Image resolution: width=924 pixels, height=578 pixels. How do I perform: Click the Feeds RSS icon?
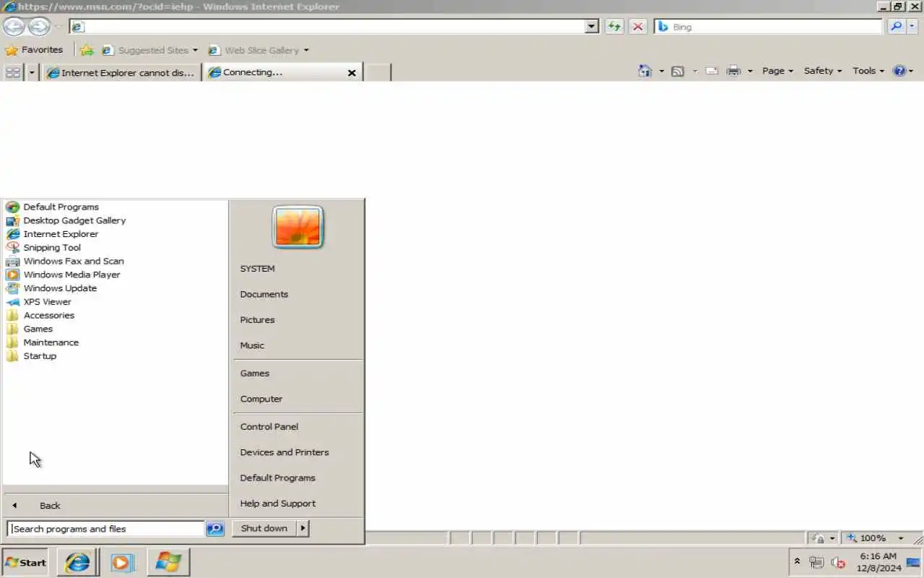(678, 71)
